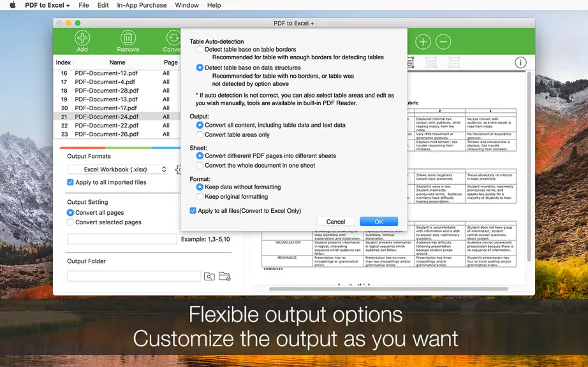Screen dimensions: 588x367
Task: Click the Cancel button
Action: [x=335, y=222]
